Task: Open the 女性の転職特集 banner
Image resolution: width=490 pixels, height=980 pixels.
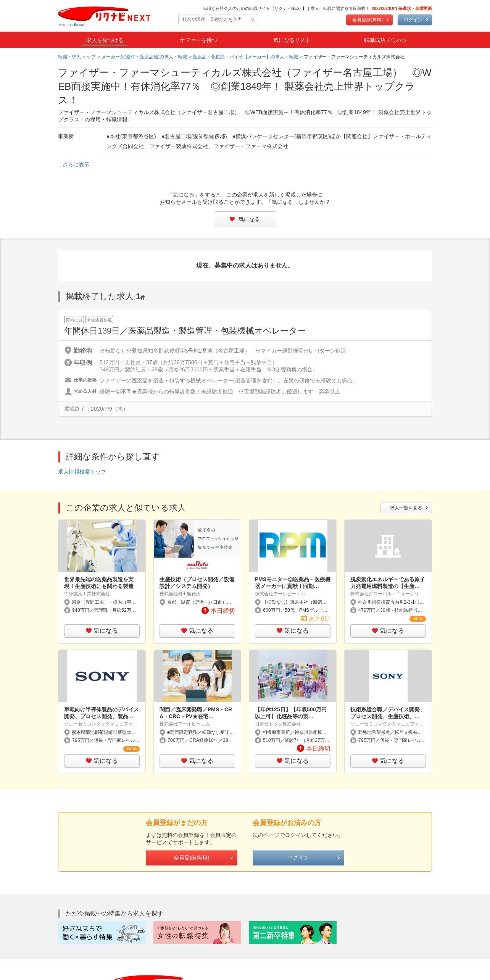Action: (x=197, y=933)
